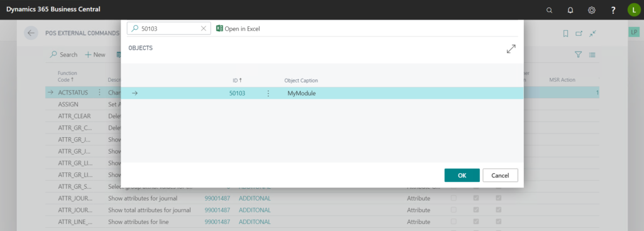Collapse the page with the shrink arrows icon
This screenshot has height=231, width=644.
(592, 34)
